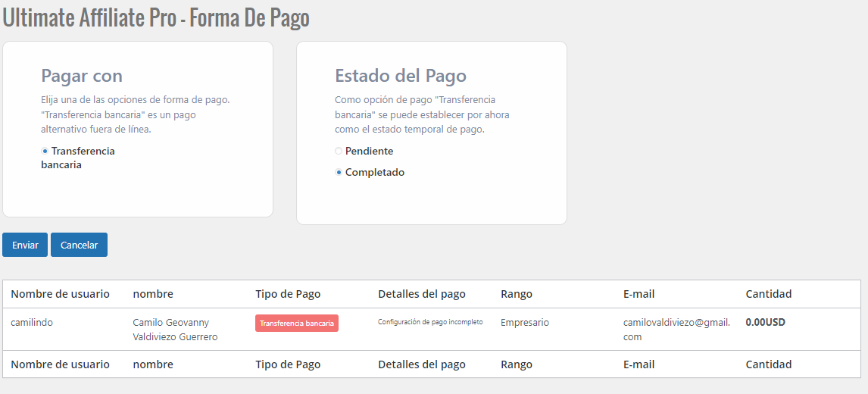The width and height of the screenshot is (868, 394).
Task: Choose the Pendiente payment status
Action: coord(339,152)
